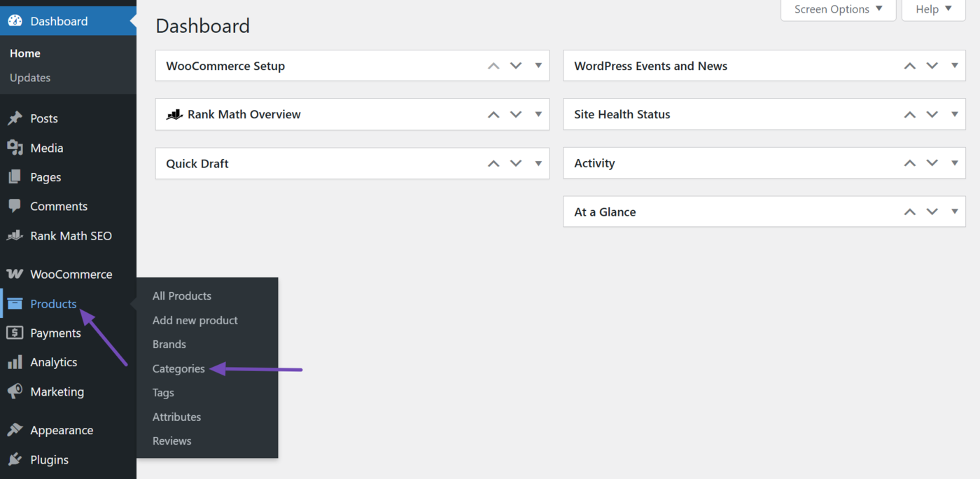Go to Rank Math SEO menu
This screenshot has height=479, width=980.
click(71, 236)
